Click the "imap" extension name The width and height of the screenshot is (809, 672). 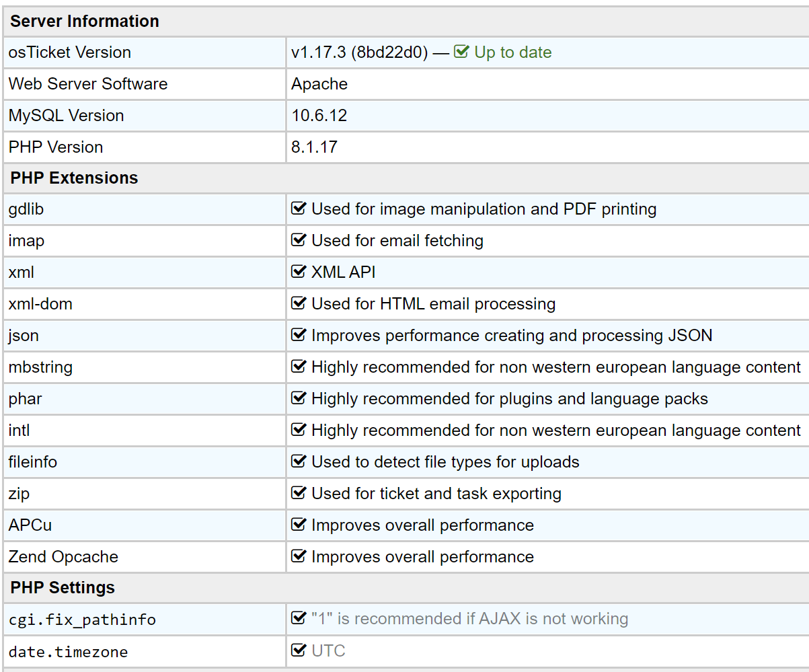[26, 241]
